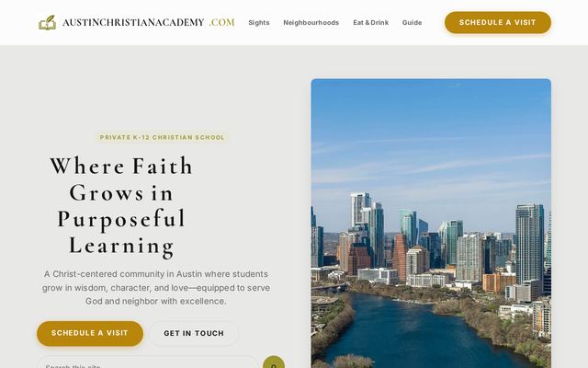The height and width of the screenshot is (368, 588).
Task: Click the Where Faith Grows heading
Action: pyautogui.click(x=121, y=206)
